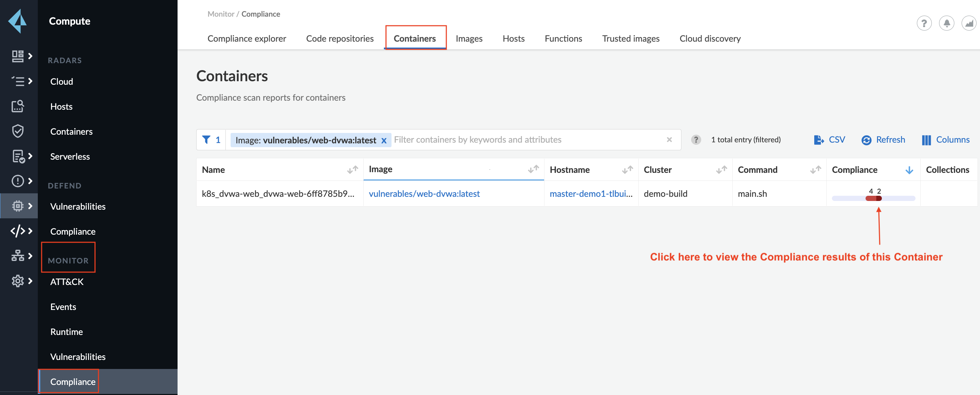The height and width of the screenshot is (395, 980).
Task: Open Runtime under Monitor menu
Action: tap(66, 331)
